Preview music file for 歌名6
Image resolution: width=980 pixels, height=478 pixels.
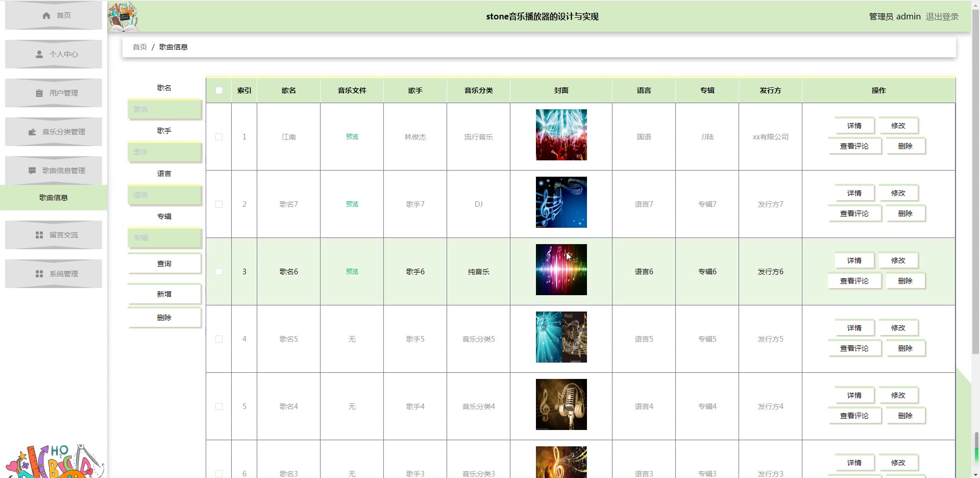tap(352, 272)
